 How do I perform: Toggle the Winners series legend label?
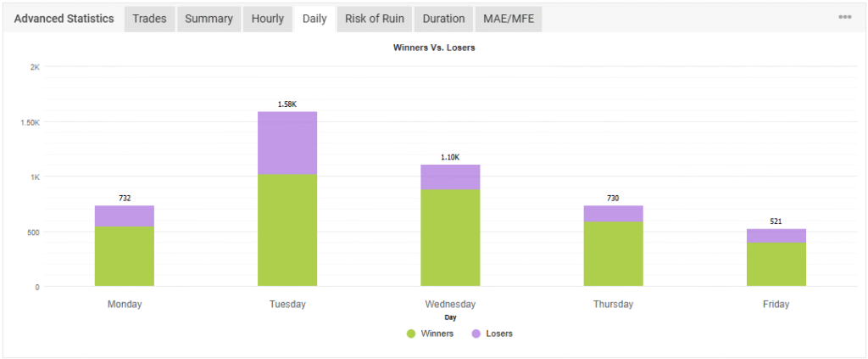coord(437,334)
